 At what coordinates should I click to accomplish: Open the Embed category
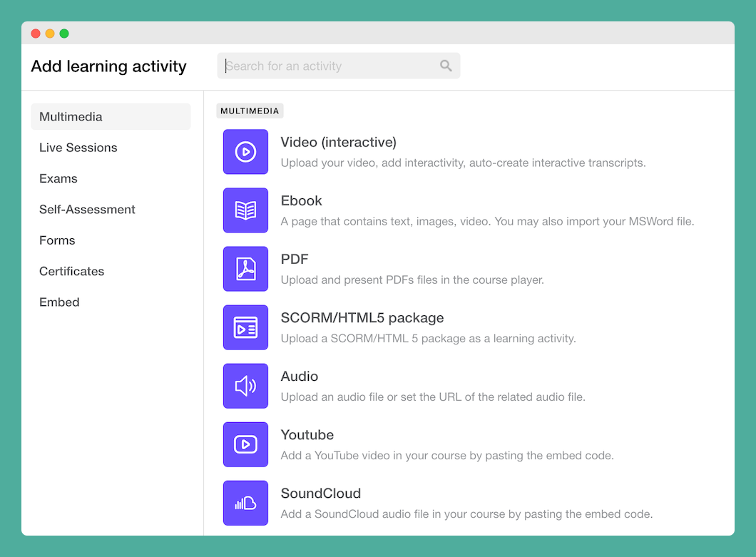coord(59,302)
